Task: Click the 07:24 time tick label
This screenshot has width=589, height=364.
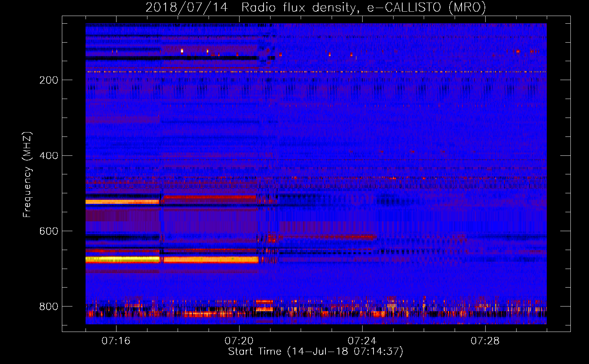Action: pos(362,341)
